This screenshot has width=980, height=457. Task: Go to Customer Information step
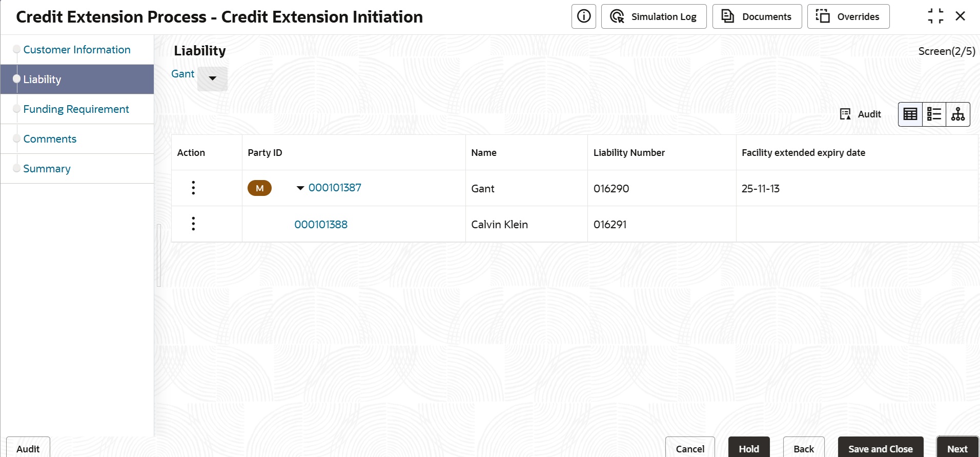(x=77, y=50)
